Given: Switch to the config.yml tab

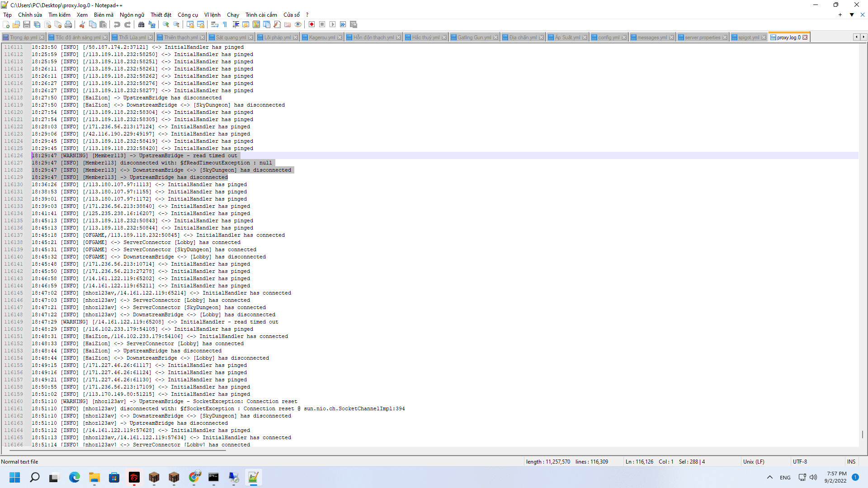Looking at the screenshot, I should (x=608, y=38).
